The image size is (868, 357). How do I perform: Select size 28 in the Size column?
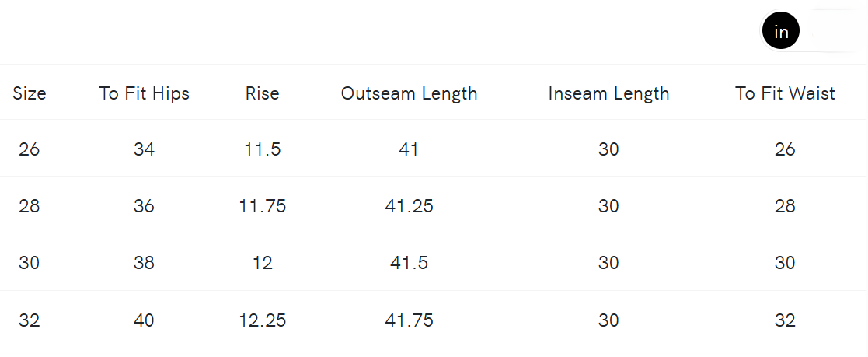[30, 206]
